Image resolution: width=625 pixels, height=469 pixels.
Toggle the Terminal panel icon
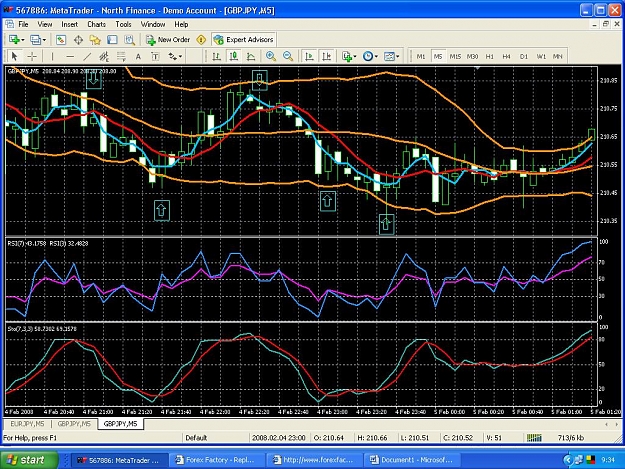tap(112, 39)
